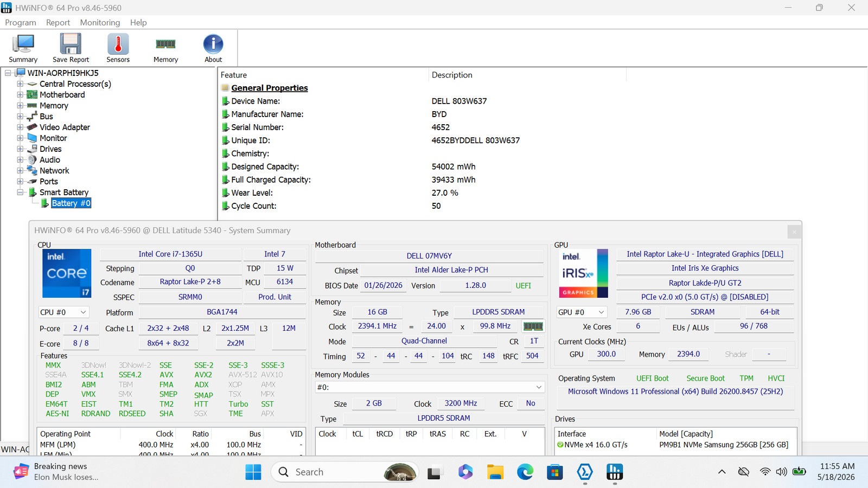The height and width of the screenshot is (488, 868).
Task: Click the Prod. Unit field
Action: pos(275,297)
